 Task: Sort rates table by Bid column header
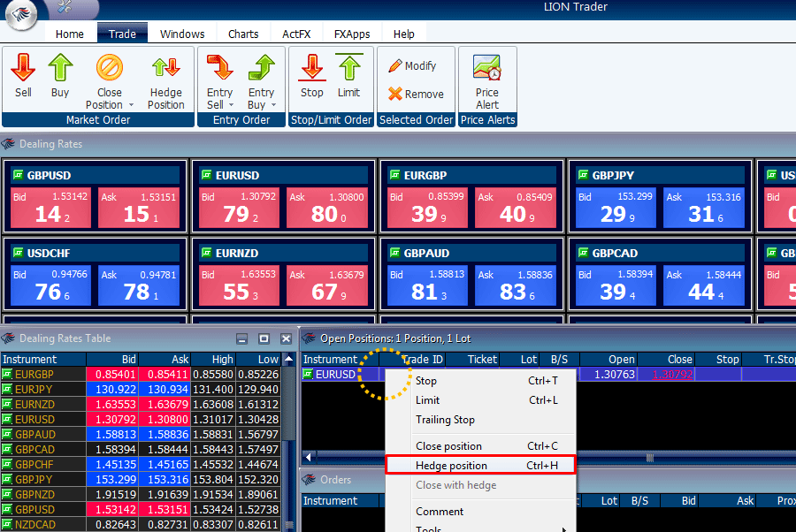(x=111, y=359)
